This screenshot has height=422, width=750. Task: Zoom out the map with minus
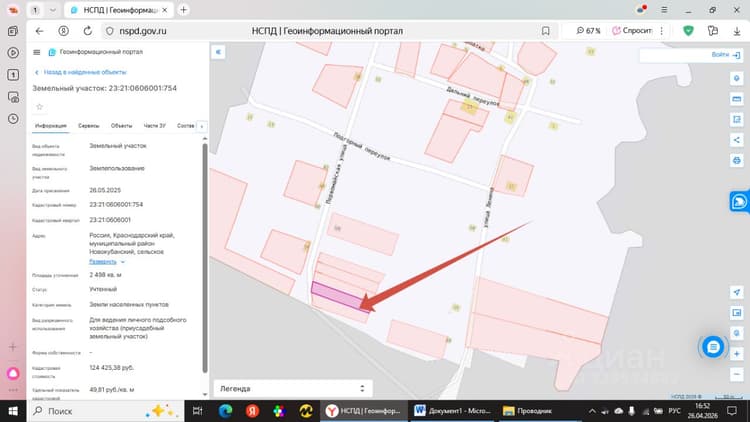(737, 374)
